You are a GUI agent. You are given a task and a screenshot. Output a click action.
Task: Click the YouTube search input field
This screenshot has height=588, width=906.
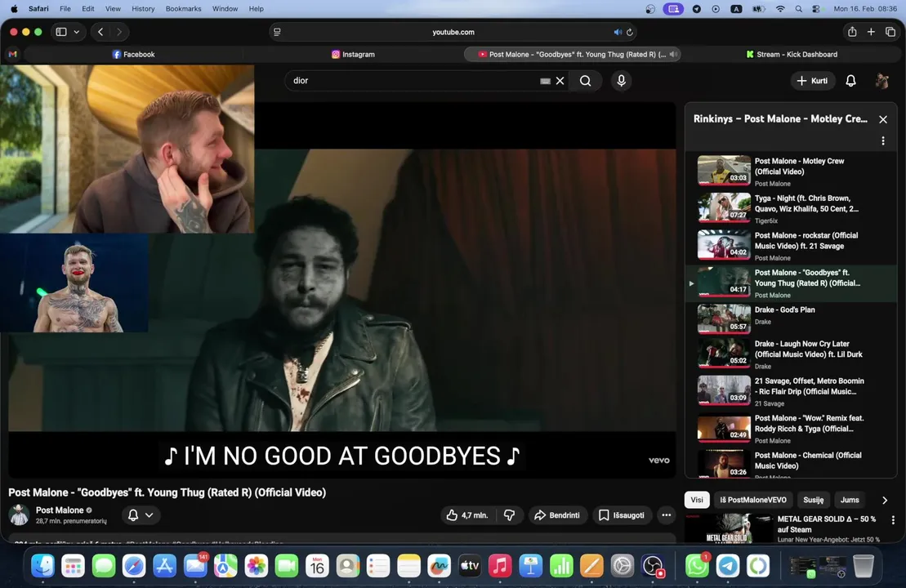pos(413,81)
